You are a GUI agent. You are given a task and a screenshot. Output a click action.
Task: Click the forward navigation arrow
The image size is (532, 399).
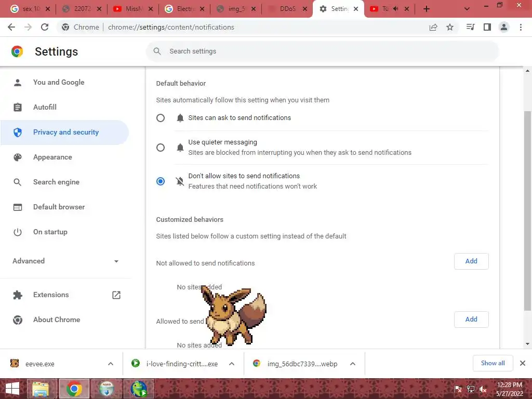pos(28,27)
